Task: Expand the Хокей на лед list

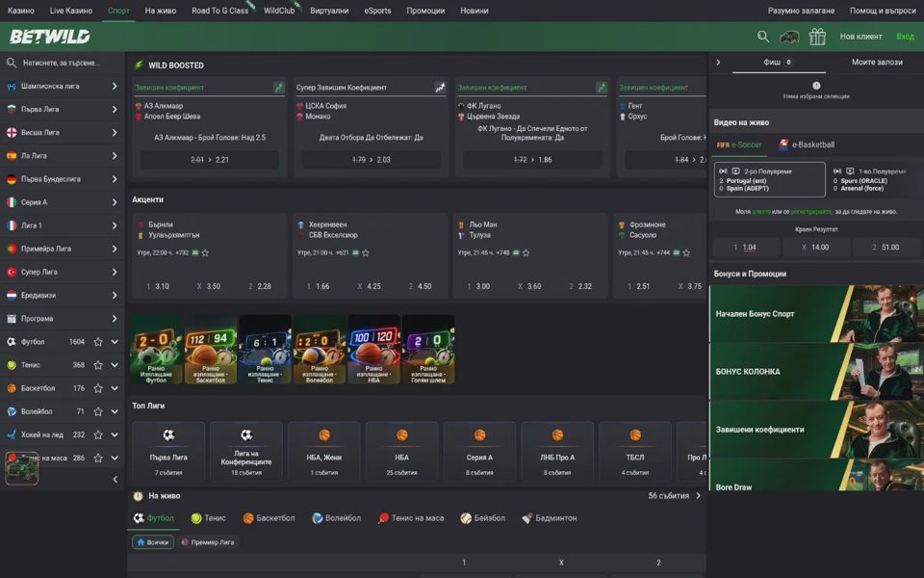Action: pyautogui.click(x=115, y=434)
